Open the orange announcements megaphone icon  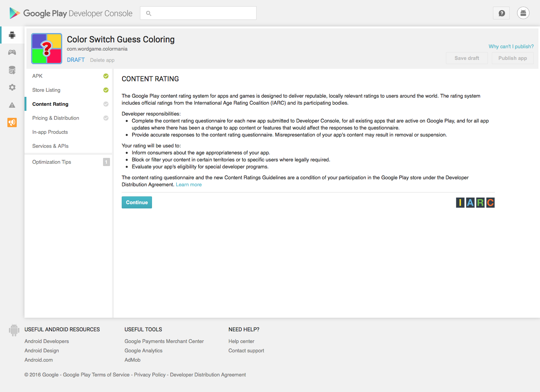[x=12, y=122]
